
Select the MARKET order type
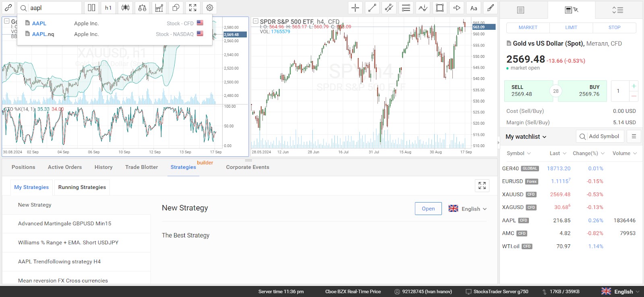(x=528, y=27)
